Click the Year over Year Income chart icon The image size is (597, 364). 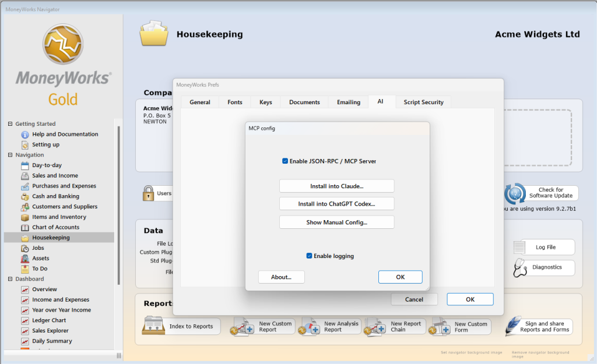tap(24, 310)
